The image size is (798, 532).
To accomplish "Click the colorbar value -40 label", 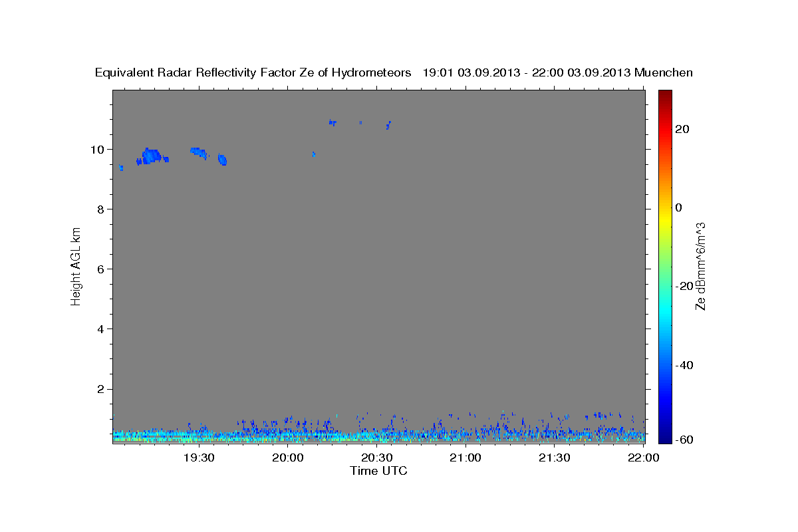I will [684, 364].
